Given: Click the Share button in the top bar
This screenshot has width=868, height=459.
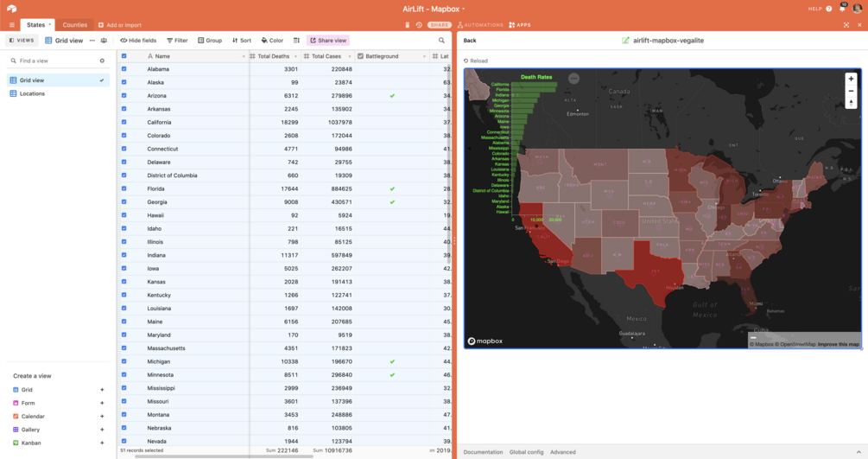Looking at the screenshot, I should pos(440,25).
